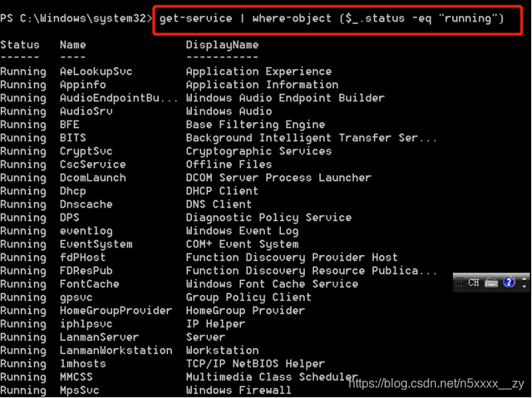Select the Status column header
The width and height of the screenshot is (532, 398).
(20, 45)
